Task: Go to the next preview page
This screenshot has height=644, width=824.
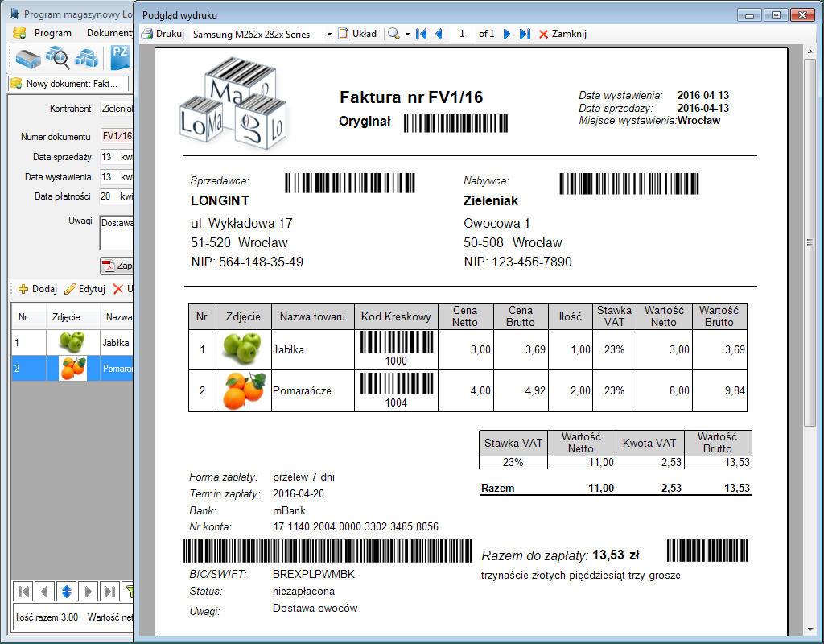Action: (x=507, y=34)
